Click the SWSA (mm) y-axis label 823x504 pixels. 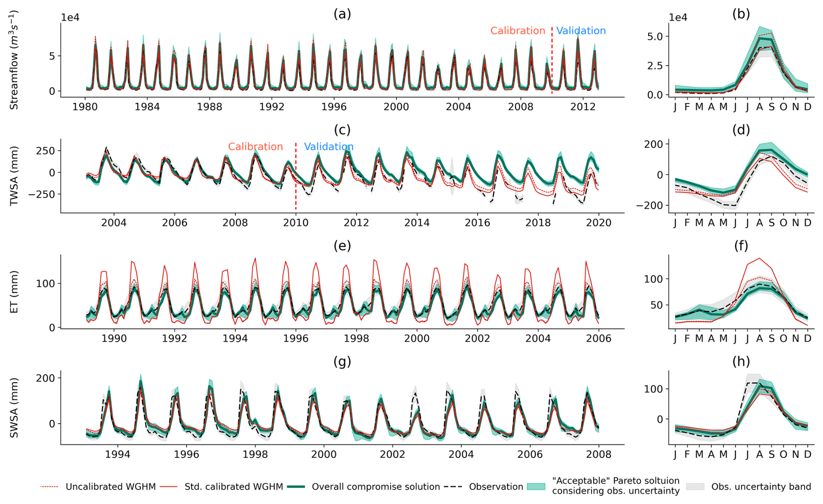point(14,407)
